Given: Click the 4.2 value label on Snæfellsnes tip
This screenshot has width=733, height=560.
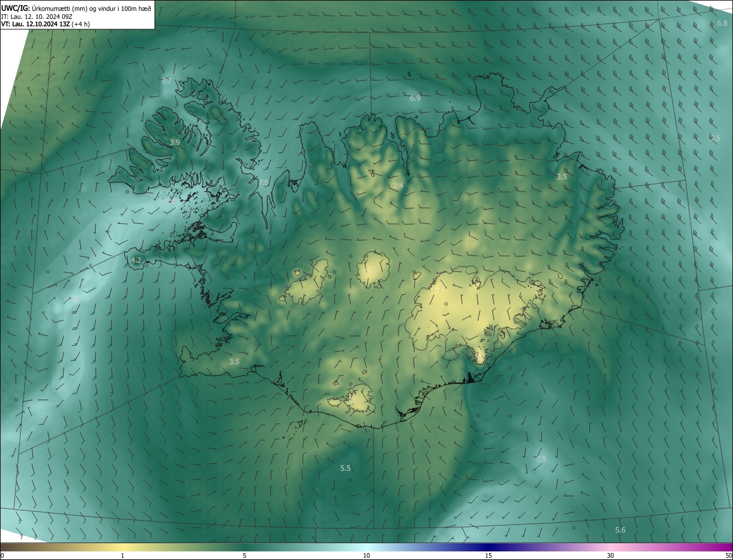Looking at the screenshot, I should tap(136, 260).
